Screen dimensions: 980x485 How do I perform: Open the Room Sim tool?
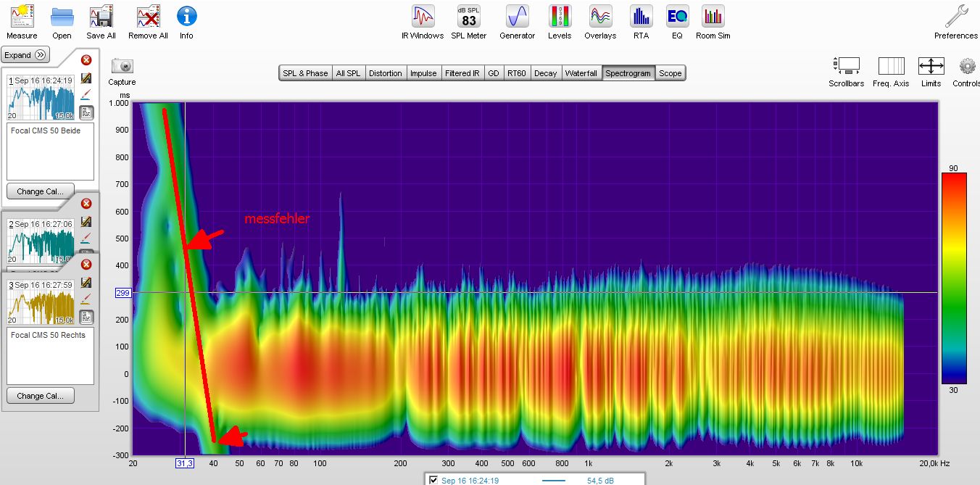pos(713,16)
